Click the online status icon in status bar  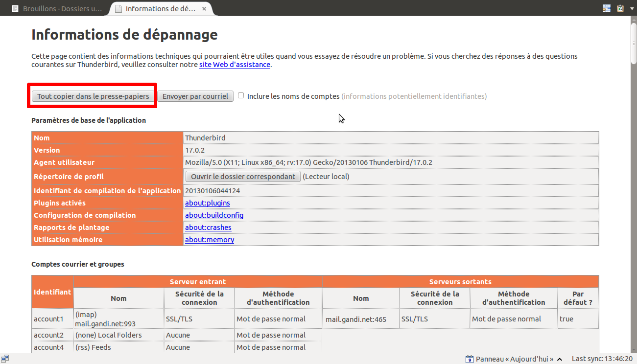tap(5, 359)
